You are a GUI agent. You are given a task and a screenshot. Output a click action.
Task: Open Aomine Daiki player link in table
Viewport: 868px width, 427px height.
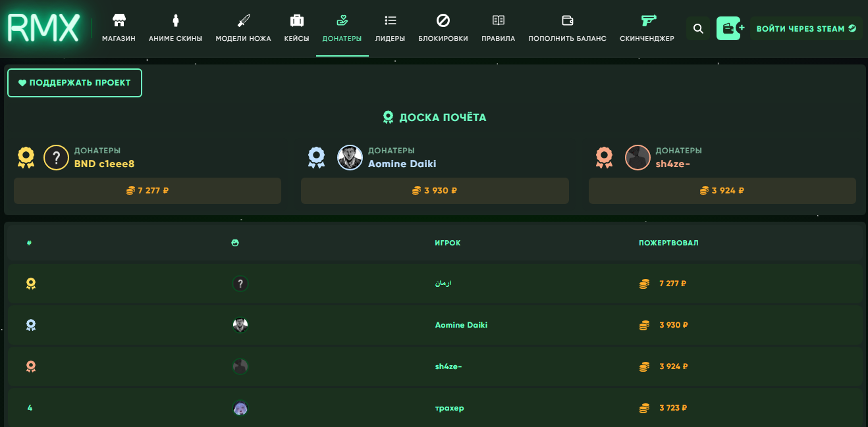[x=461, y=325]
